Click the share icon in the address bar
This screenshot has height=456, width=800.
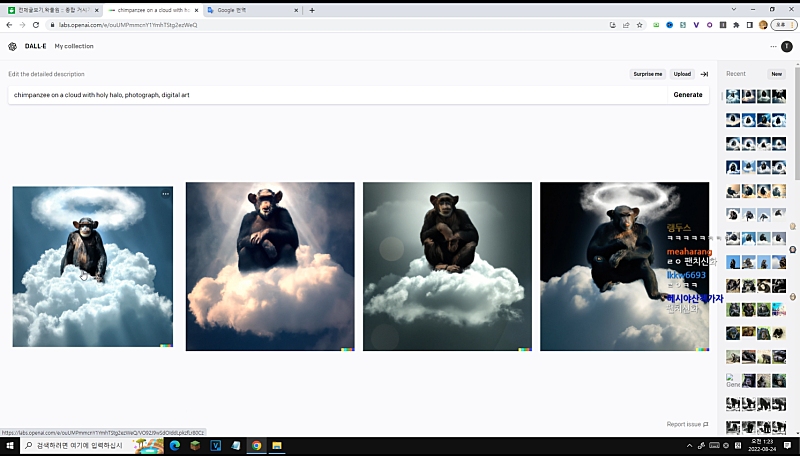[x=626, y=25]
